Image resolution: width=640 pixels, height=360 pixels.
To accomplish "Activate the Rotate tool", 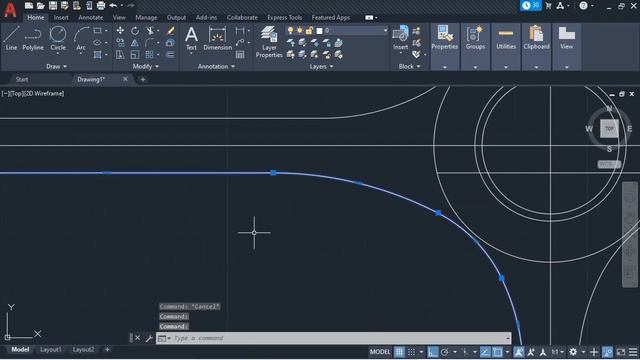I will point(135,31).
